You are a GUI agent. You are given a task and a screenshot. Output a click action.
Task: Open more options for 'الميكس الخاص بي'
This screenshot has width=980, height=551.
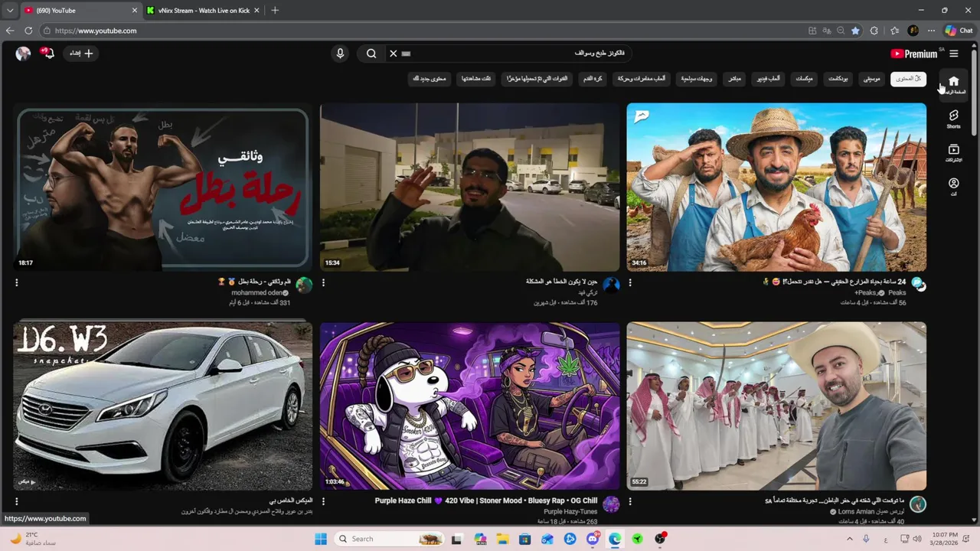pyautogui.click(x=16, y=501)
